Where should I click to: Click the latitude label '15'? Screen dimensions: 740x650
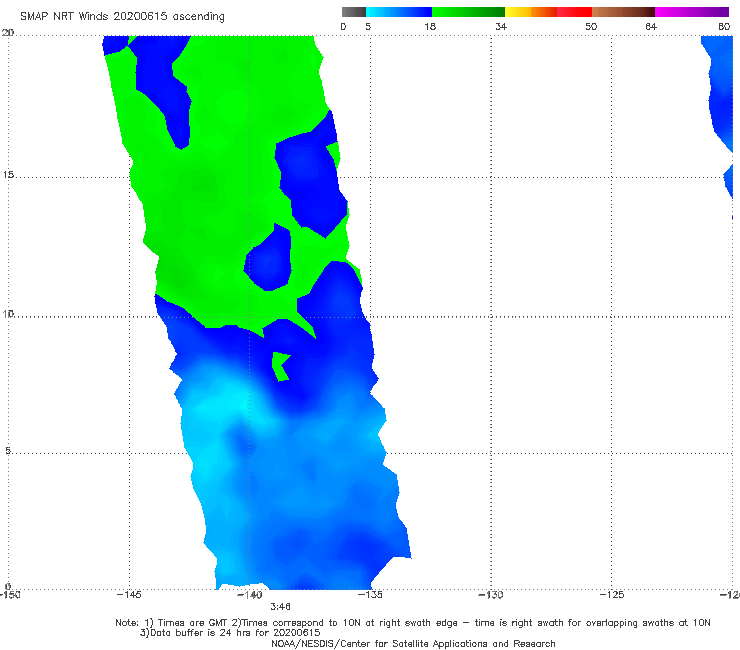click(8, 175)
